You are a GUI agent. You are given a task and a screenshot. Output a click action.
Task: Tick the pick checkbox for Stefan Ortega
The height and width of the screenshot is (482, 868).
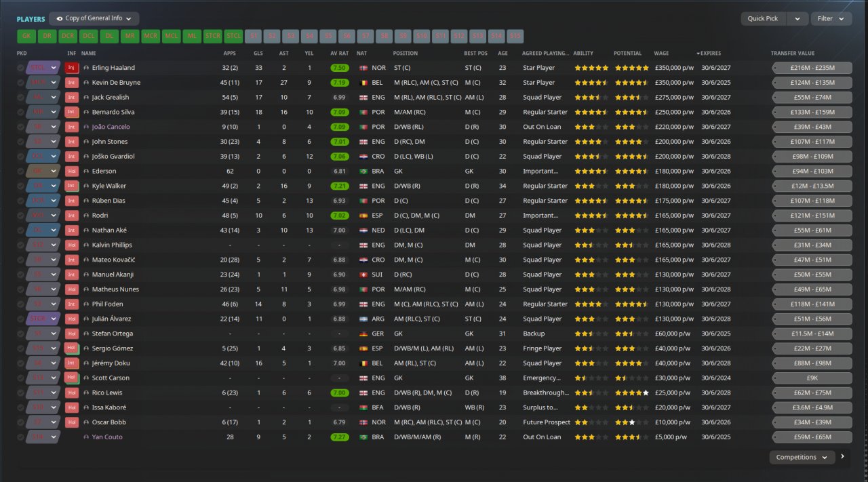[20, 334]
